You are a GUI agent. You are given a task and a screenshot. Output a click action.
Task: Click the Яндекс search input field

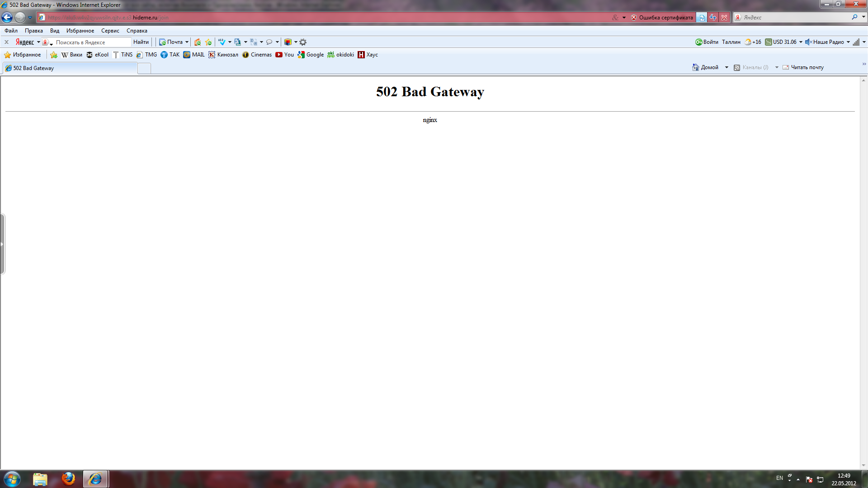click(92, 42)
